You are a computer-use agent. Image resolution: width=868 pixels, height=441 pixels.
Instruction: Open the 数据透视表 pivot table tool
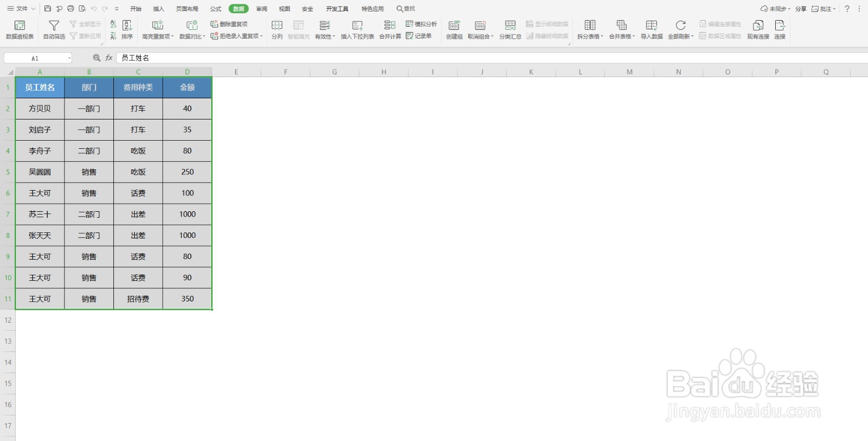20,29
